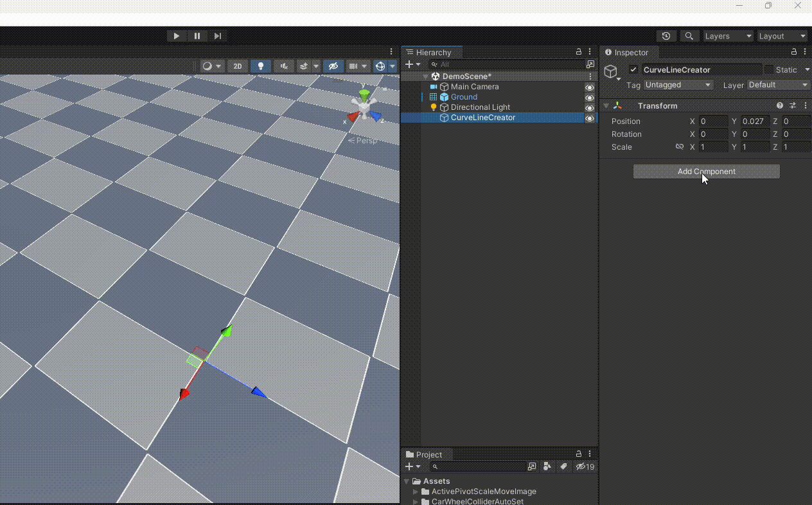Viewport: 812px width, 505px height.
Task: Toggle Scene Gizmos globe icon
Action: 380,66
